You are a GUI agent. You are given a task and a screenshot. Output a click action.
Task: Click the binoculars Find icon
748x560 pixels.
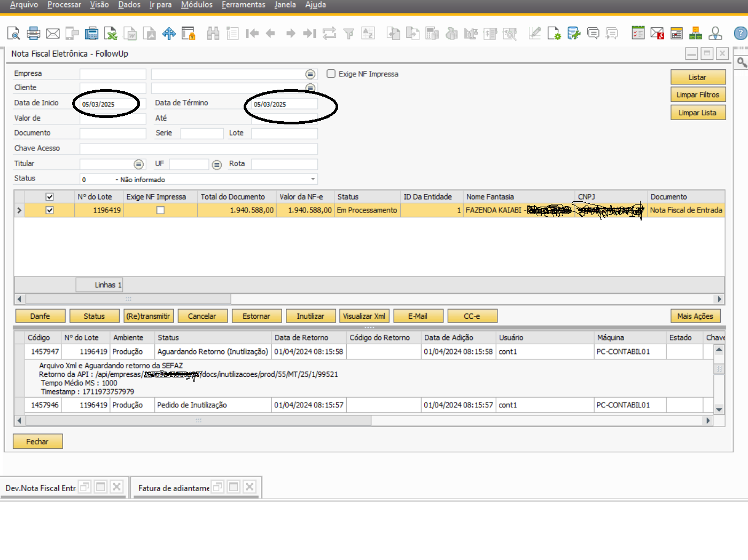coord(213,34)
